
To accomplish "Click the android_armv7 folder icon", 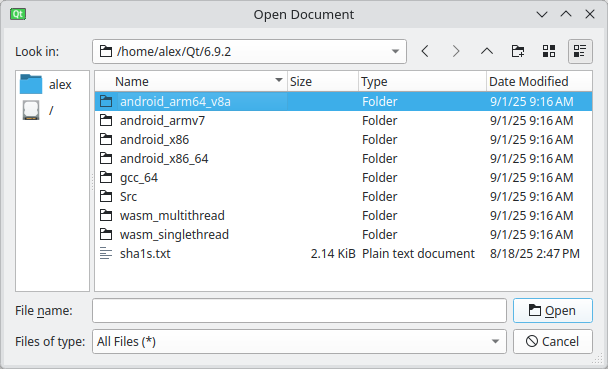I will tap(106, 121).
